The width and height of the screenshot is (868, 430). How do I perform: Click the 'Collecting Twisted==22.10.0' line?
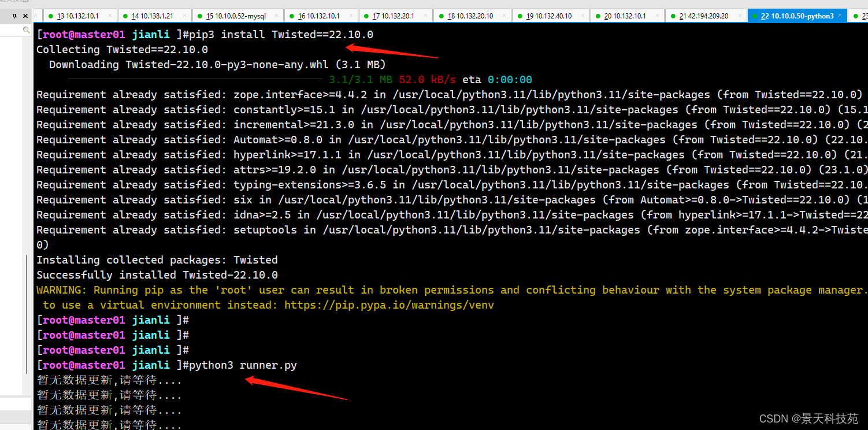pyautogui.click(x=122, y=50)
